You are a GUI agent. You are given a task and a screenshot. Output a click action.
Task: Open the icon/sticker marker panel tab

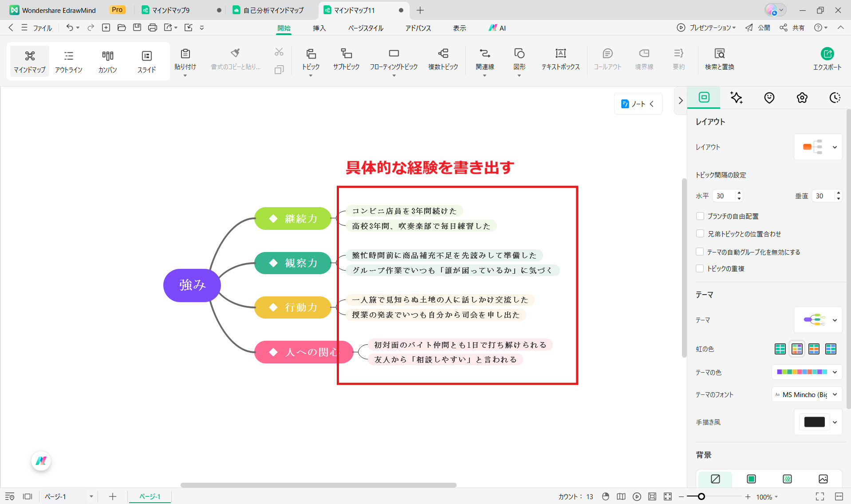point(769,98)
